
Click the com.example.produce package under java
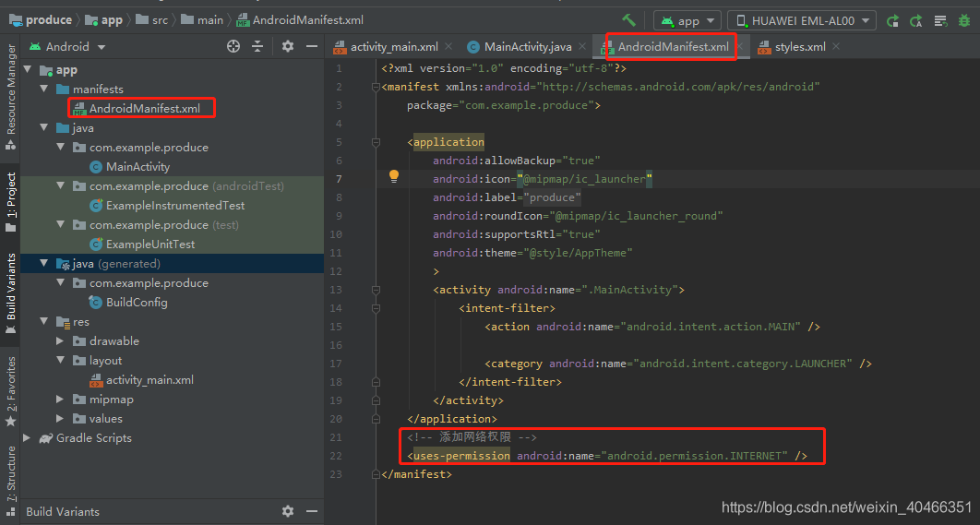(x=149, y=147)
